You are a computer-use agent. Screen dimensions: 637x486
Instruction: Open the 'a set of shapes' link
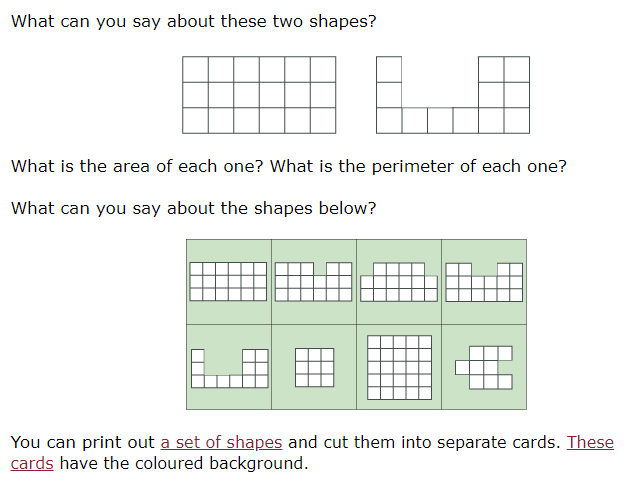click(221, 442)
